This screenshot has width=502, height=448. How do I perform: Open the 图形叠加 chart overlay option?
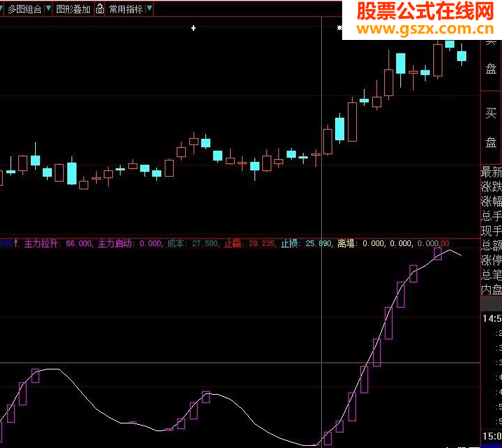[x=73, y=9]
